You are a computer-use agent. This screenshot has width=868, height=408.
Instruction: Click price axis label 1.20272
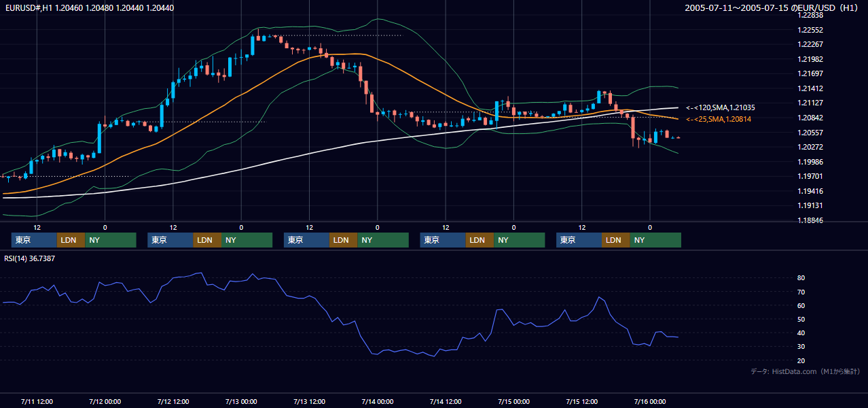click(x=810, y=147)
